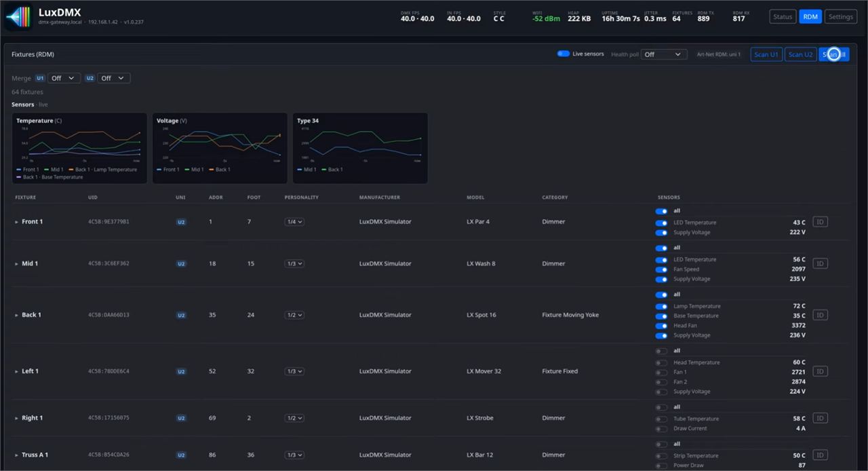Change the Mid 1 personality selector
Image resolution: width=868 pixels, height=471 pixels.
(294, 264)
